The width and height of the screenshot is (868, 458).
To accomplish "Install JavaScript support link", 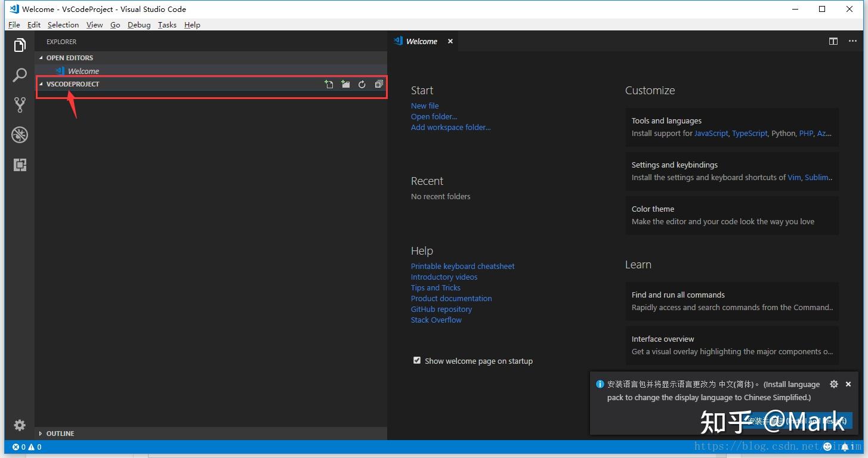I will click(711, 133).
